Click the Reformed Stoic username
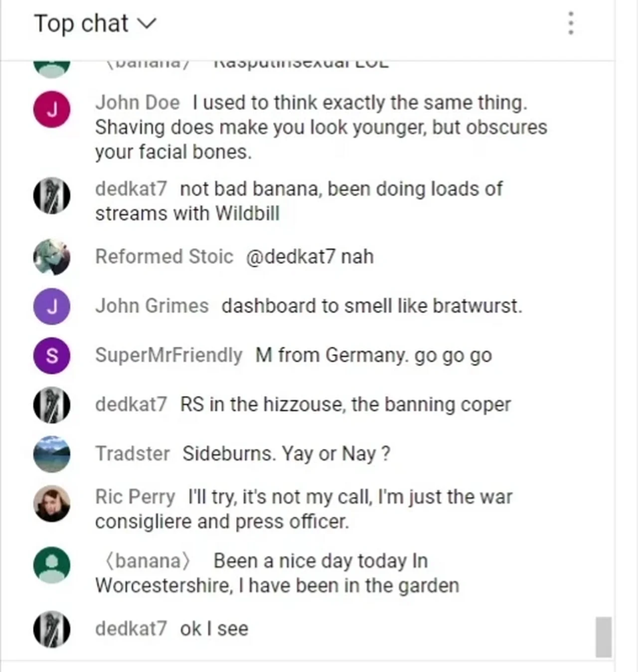 164,257
